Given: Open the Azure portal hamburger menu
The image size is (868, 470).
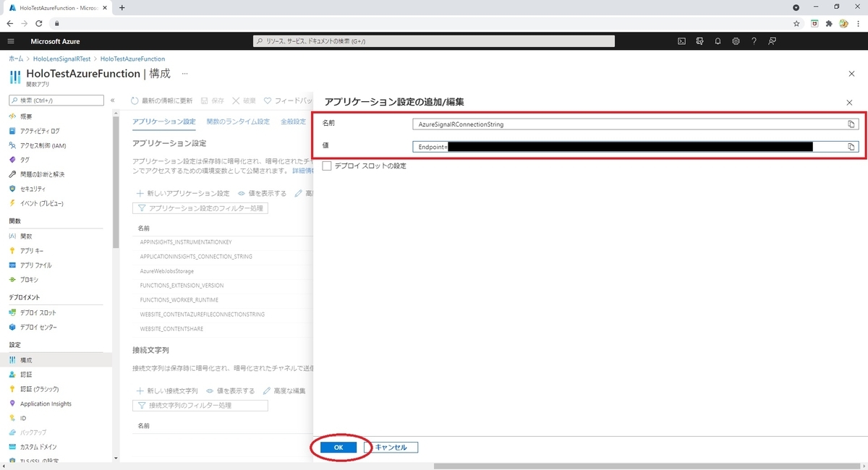Looking at the screenshot, I should [11, 41].
